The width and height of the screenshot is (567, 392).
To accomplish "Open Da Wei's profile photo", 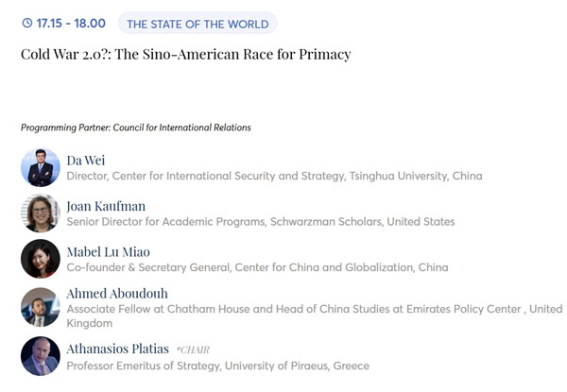I will pos(41,167).
